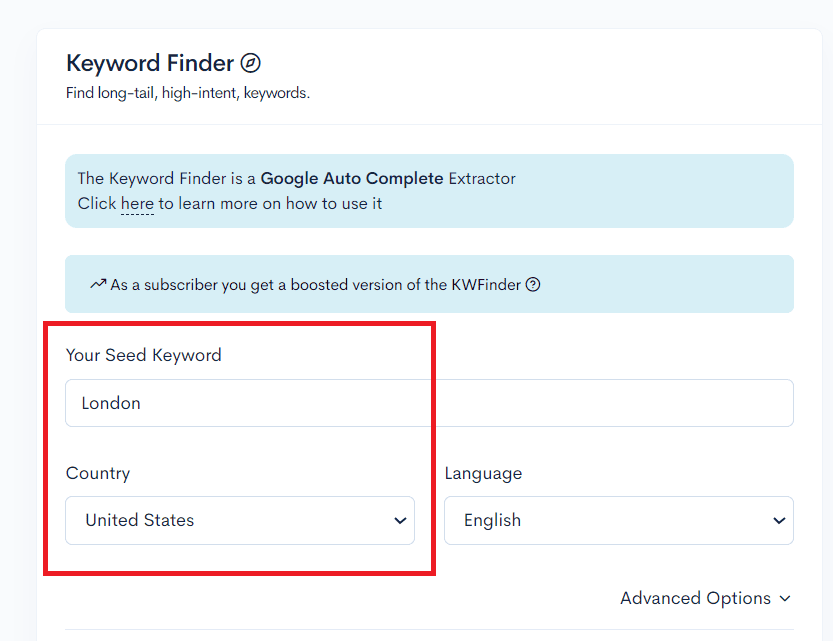The height and width of the screenshot is (641, 833).
Task: Click the seed keyword field containing "London"
Action: click(429, 402)
